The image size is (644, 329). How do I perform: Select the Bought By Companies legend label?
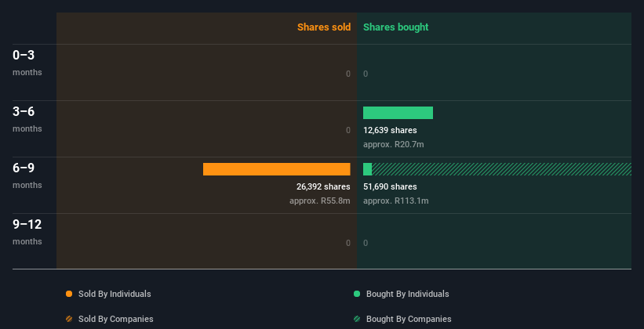[x=409, y=319]
